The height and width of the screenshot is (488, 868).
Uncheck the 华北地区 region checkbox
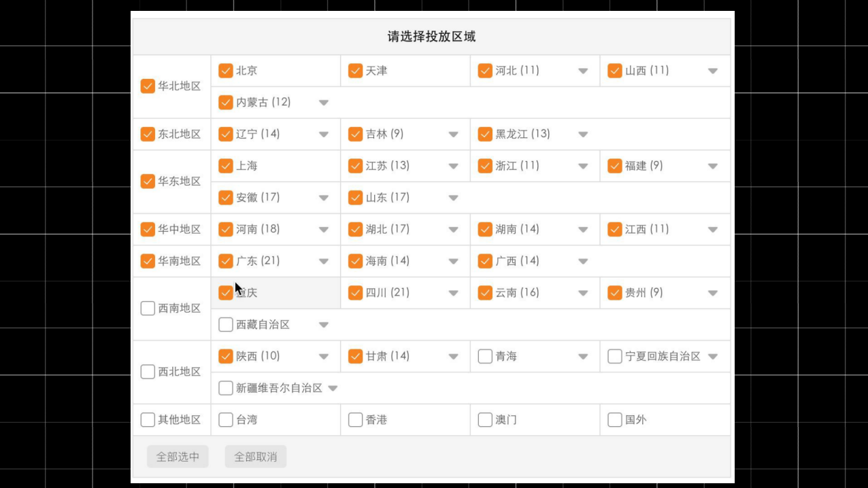click(x=148, y=86)
